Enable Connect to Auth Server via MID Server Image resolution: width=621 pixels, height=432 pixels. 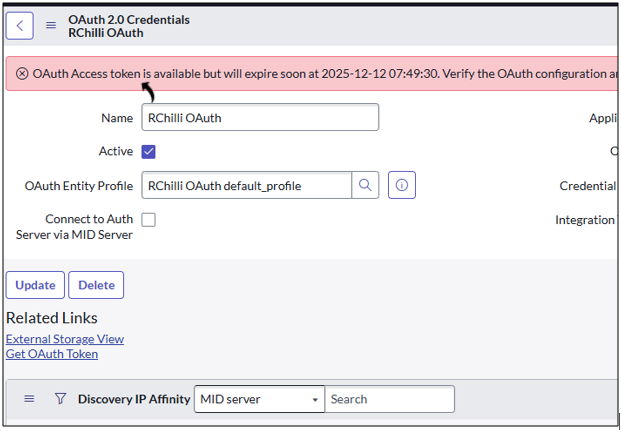coord(149,220)
